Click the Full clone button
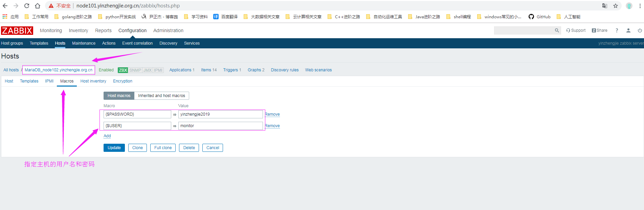Viewport: 644px width, 210px height. coord(163,148)
